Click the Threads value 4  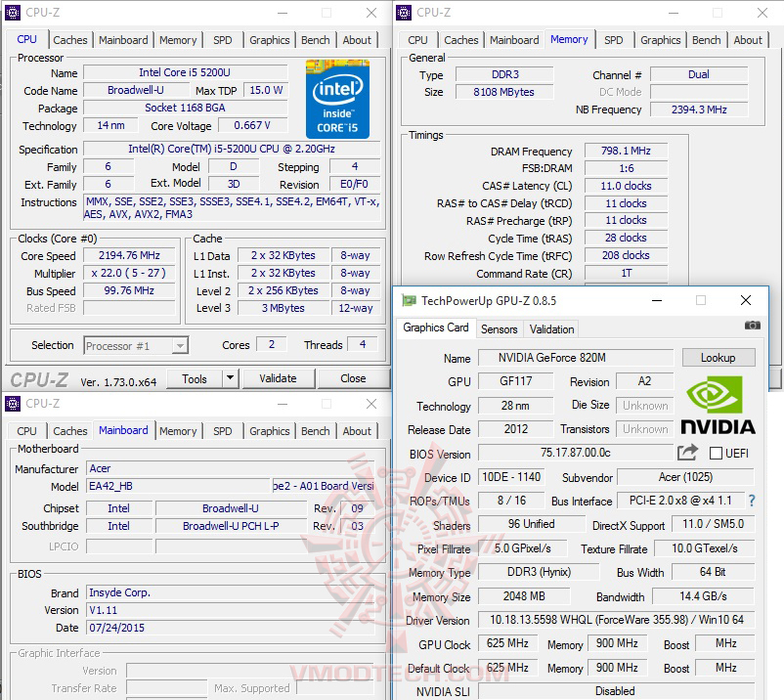pos(363,344)
